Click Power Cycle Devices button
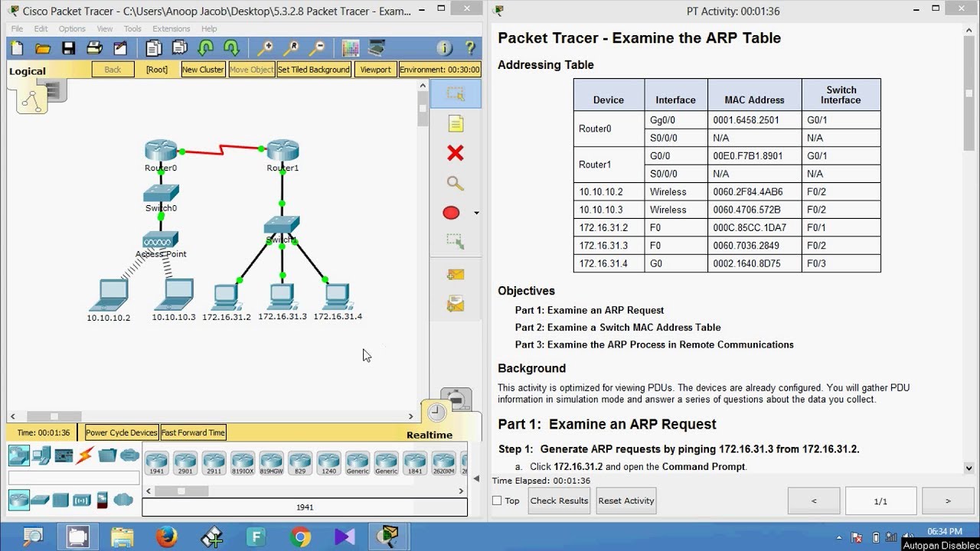The height and width of the screenshot is (551, 980). coord(122,432)
